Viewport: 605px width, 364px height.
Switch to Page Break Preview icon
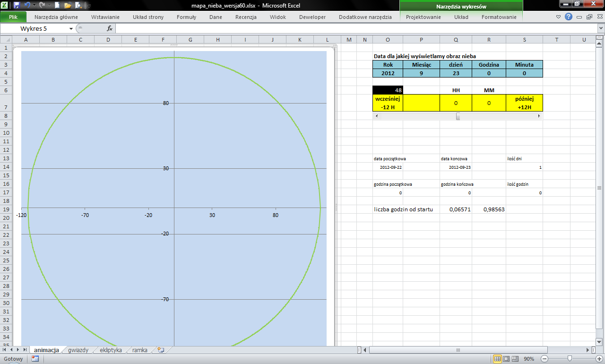click(x=515, y=359)
